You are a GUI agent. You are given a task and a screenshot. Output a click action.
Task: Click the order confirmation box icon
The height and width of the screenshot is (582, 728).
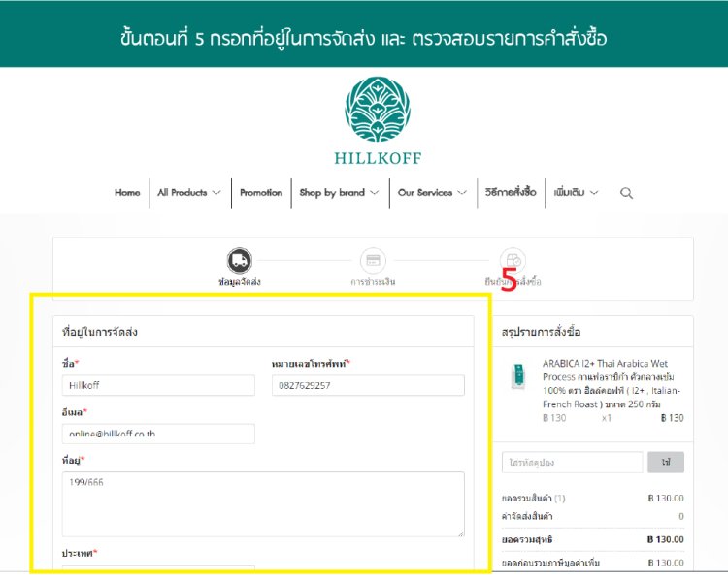[513, 260]
